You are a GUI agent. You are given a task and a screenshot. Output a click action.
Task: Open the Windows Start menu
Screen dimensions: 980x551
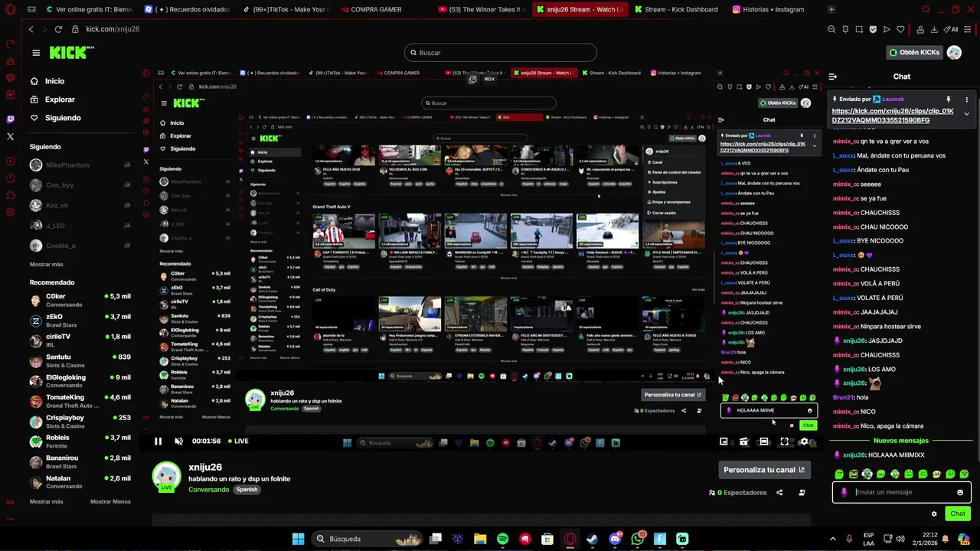(299, 539)
